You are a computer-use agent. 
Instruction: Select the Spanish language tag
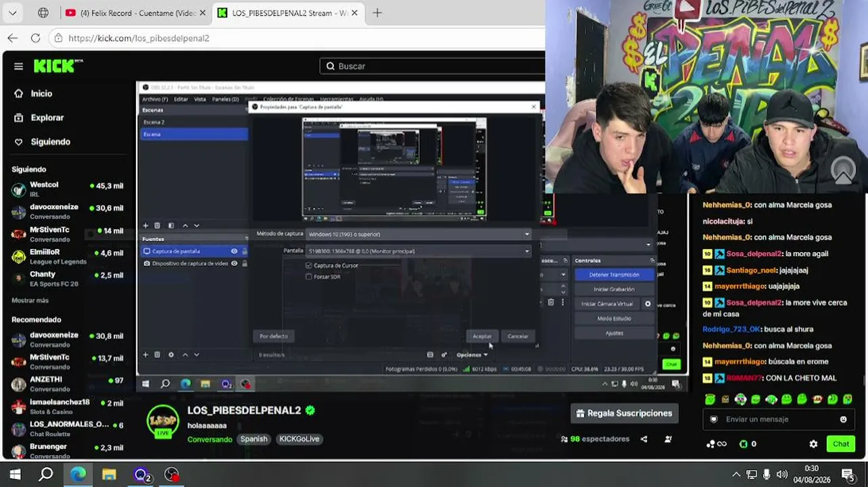tap(254, 439)
